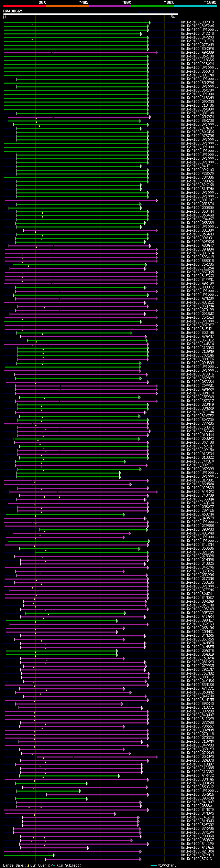Select hit label UniRef100_C6LMW2
This screenshot has height=868, width=220.
197,674
